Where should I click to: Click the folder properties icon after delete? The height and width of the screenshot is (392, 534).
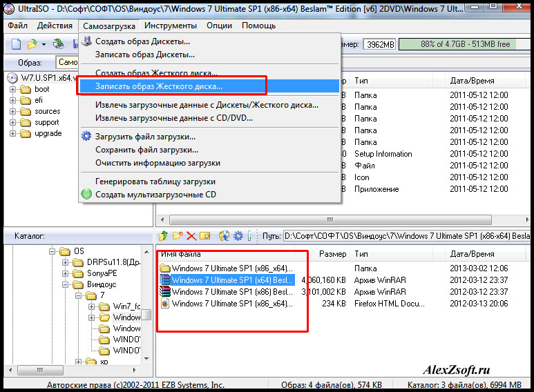205,235
